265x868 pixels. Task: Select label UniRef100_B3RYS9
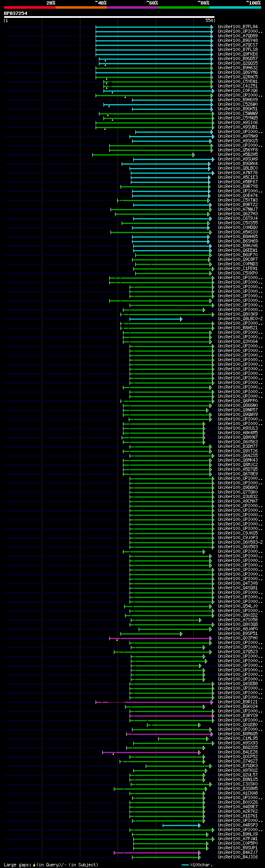click(238, 716)
